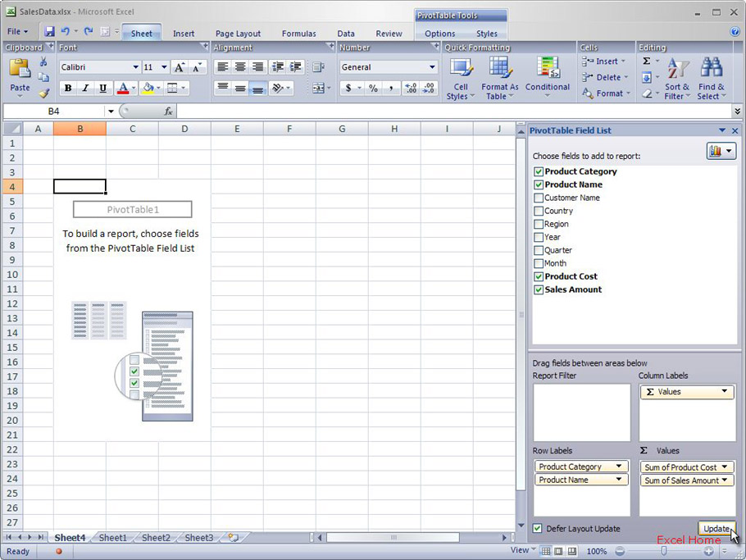Click the Update button
The width and height of the screenshot is (746, 560).
click(x=716, y=529)
